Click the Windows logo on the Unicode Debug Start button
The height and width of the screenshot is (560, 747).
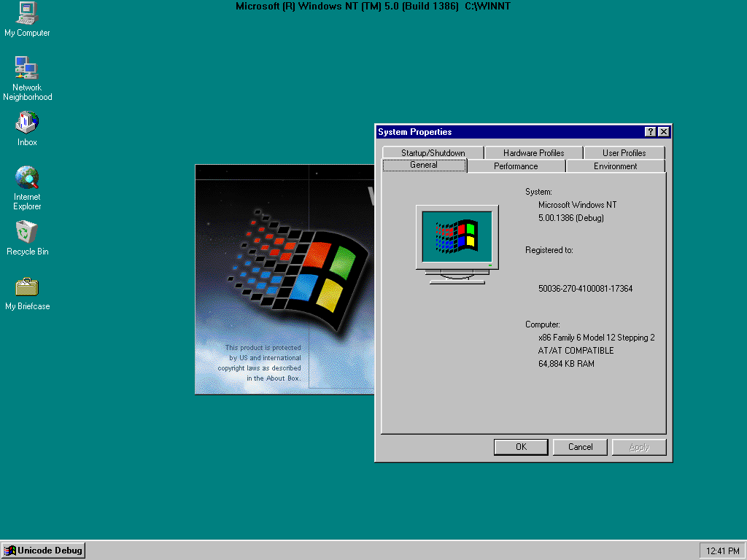coord(9,551)
